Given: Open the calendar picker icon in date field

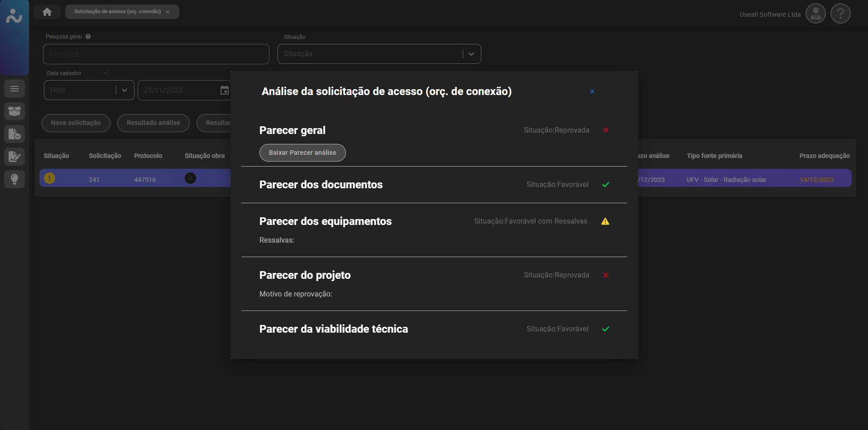Looking at the screenshot, I should (x=224, y=90).
